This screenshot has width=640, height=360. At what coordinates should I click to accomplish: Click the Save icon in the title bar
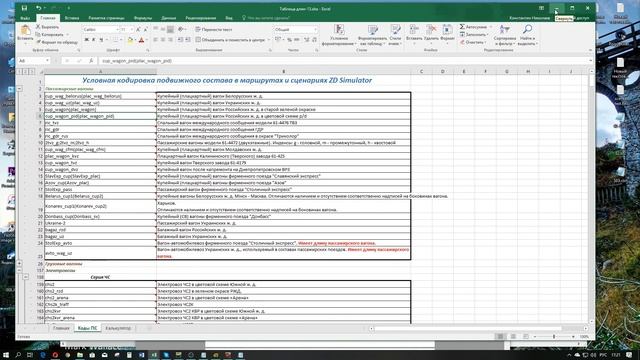(x=24, y=8)
